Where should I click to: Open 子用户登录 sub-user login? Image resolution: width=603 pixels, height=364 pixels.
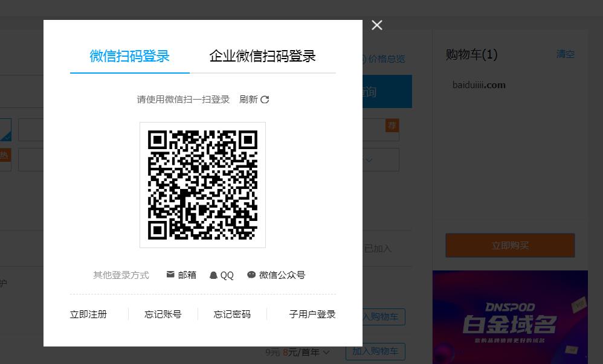point(313,314)
